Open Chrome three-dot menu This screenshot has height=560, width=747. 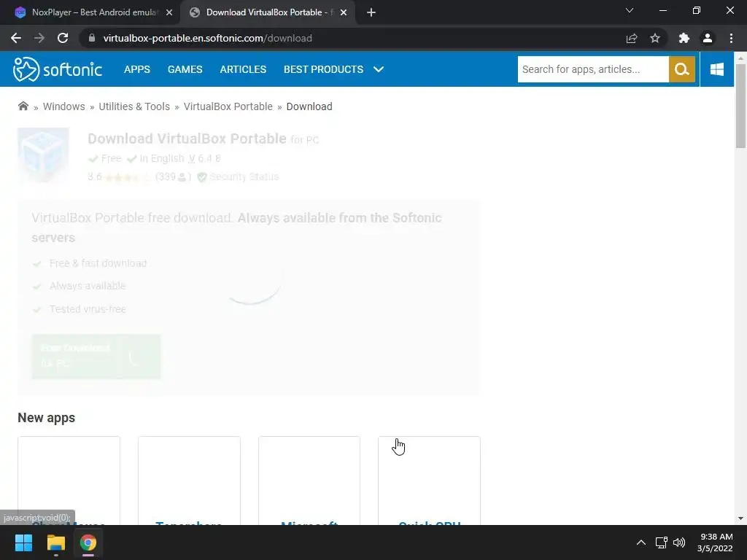(731, 38)
